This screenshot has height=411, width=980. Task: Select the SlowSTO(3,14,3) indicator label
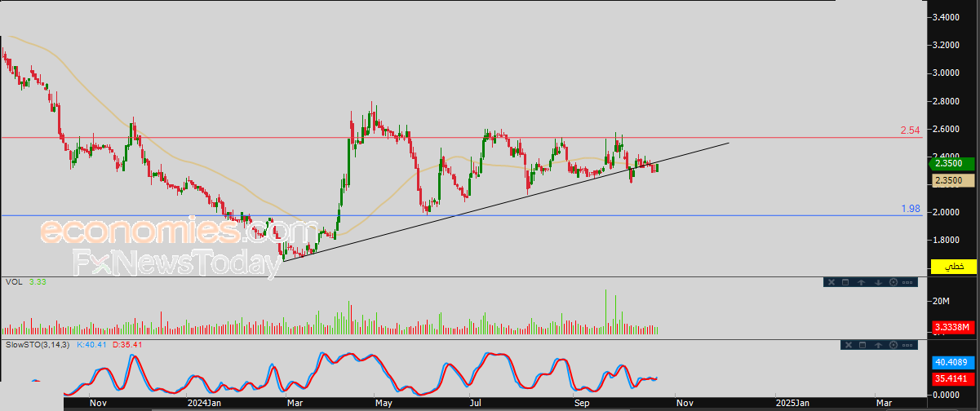click(x=38, y=345)
